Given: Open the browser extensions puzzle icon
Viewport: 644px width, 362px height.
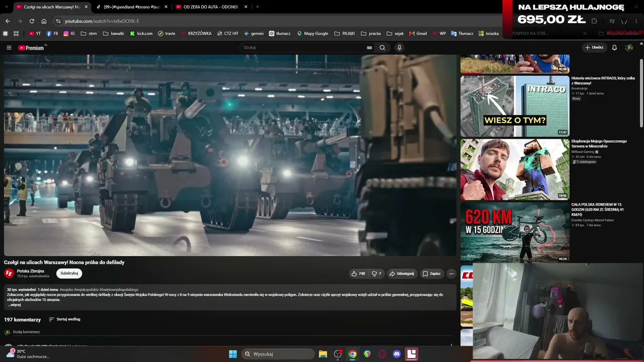Looking at the screenshot, I should point(594,21).
